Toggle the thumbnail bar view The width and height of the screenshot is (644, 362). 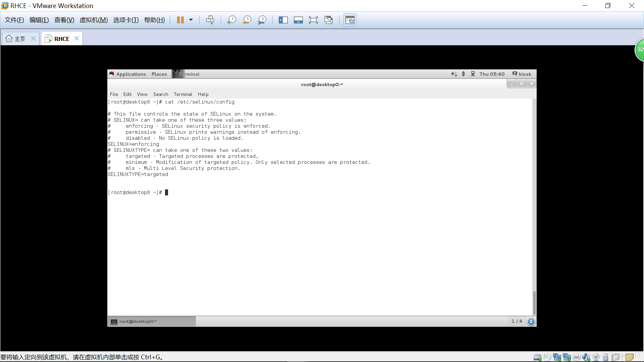tap(298, 20)
